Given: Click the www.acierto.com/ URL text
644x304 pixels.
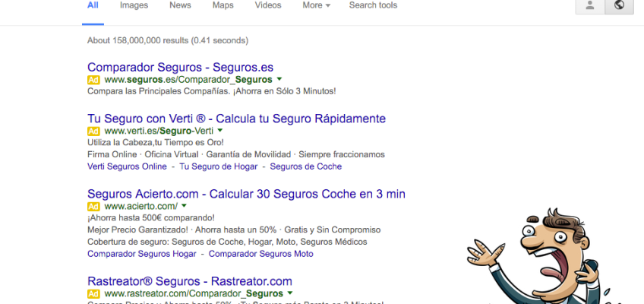Looking at the screenshot, I should click(x=141, y=206).
